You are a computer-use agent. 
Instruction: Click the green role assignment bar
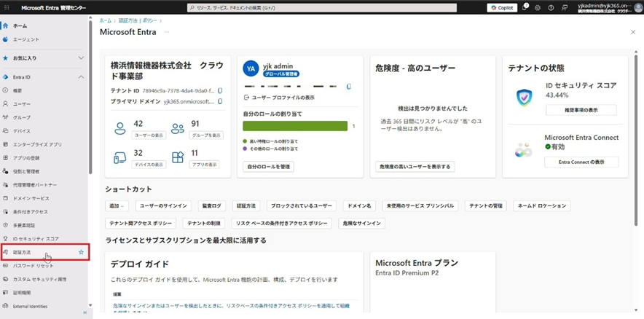[x=295, y=126]
